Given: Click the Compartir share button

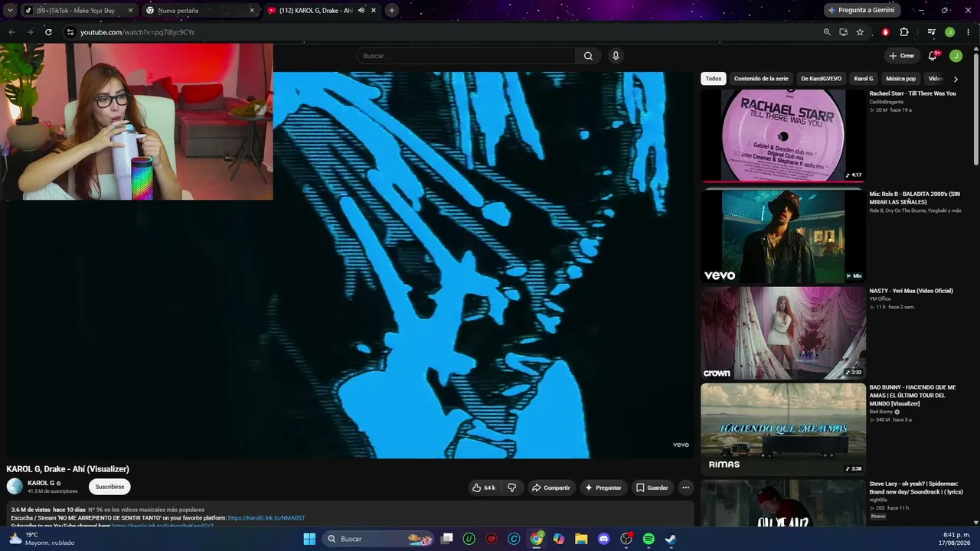Looking at the screenshot, I should click(551, 487).
